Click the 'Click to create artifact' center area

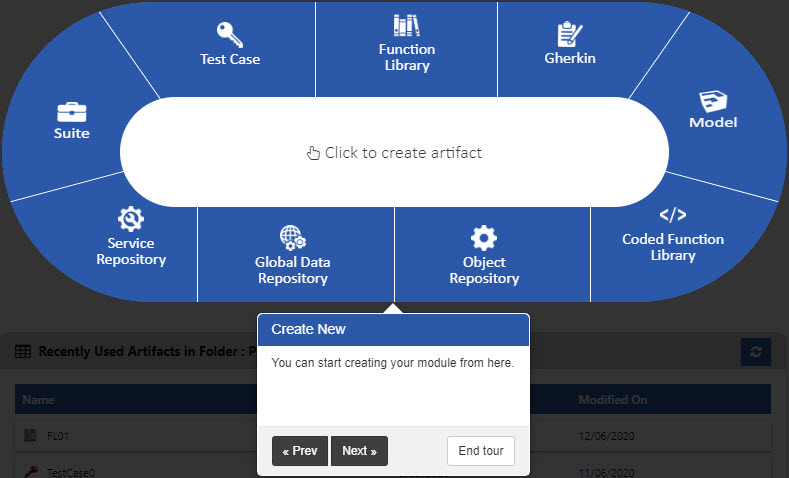point(394,153)
